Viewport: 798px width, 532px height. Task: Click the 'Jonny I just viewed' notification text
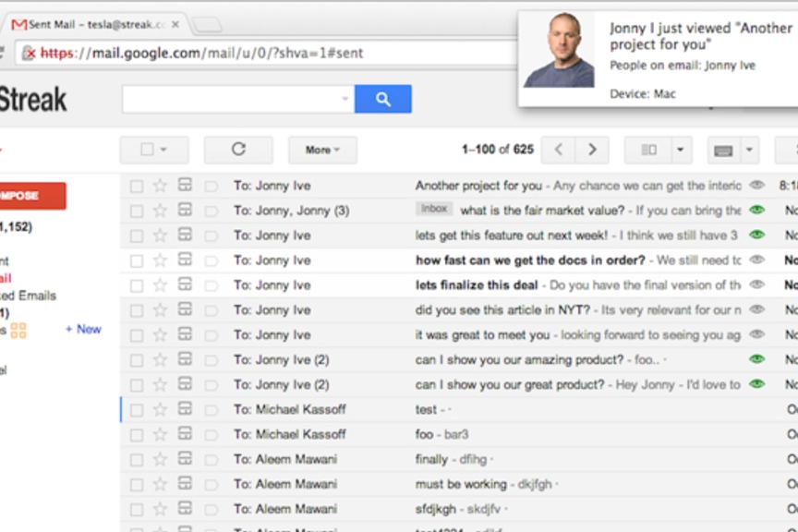pyautogui.click(x=700, y=36)
